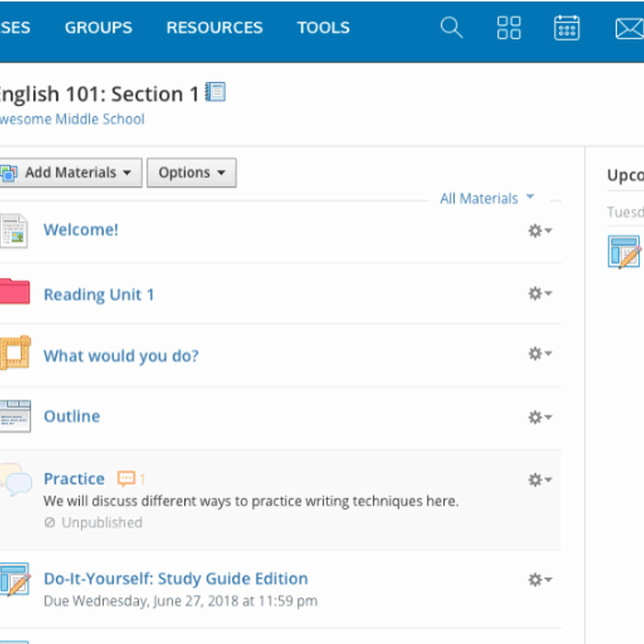644x644 pixels.
Task: Open the search icon in top navigation
Action: (451, 28)
